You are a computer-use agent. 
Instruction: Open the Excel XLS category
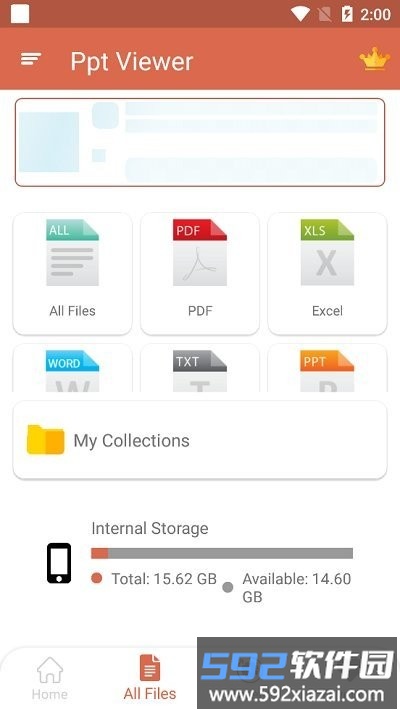click(327, 274)
